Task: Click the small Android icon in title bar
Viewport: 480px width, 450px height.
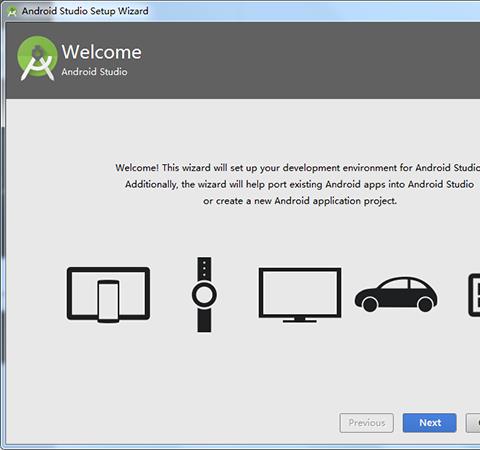Action: (12, 11)
